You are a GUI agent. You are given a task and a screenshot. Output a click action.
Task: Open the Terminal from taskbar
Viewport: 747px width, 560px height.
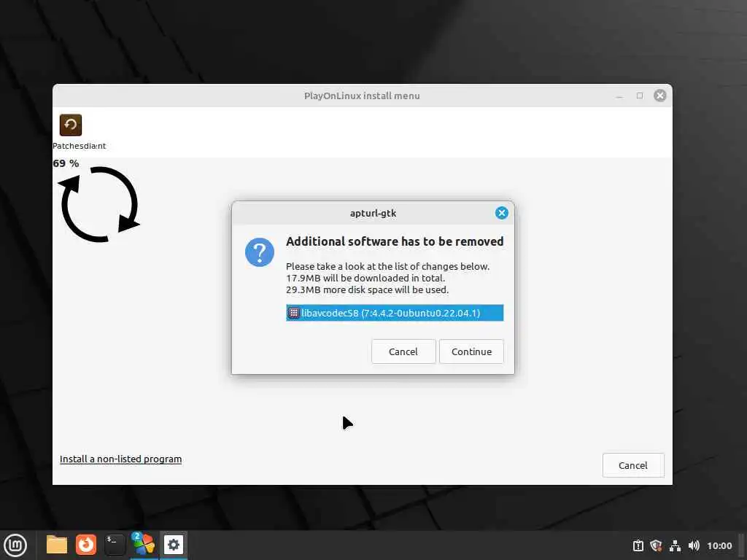pyautogui.click(x=115, y=545)
